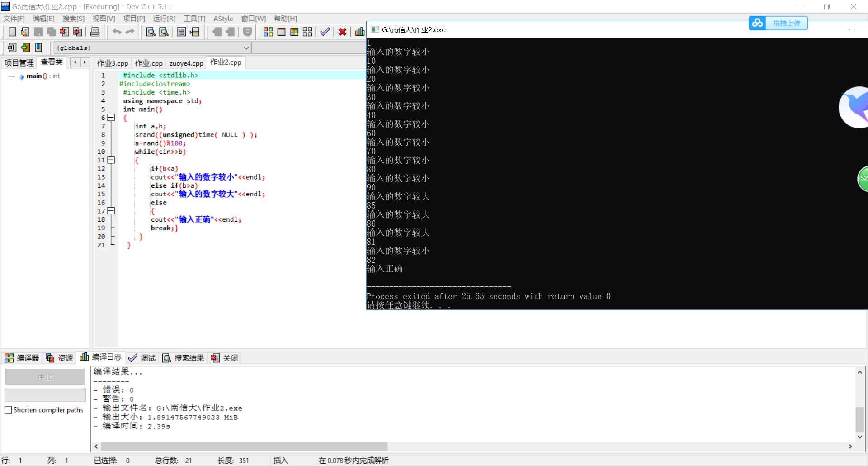Viewport: 868px width, 466px height.
Task: Click the green plus Toggle Bookmark icon
Action: tap(25, 48)
